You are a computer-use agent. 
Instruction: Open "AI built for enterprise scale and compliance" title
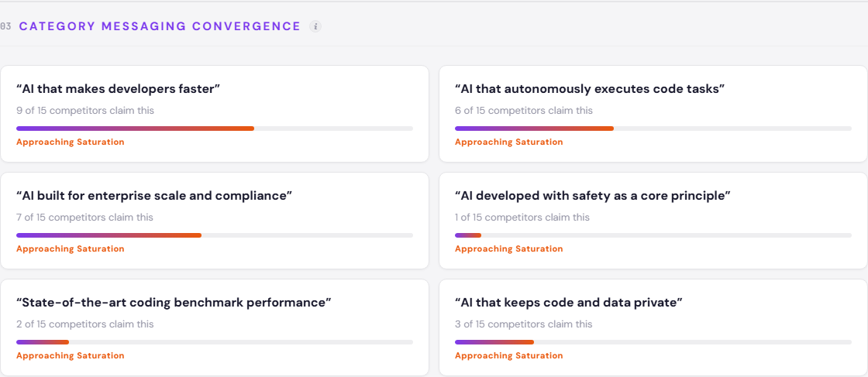tap(154, 196)
